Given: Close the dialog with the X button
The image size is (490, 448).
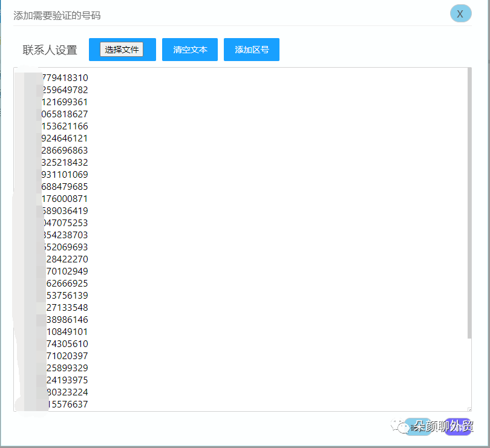Looking at the screenshot, I should pos(460,13).
